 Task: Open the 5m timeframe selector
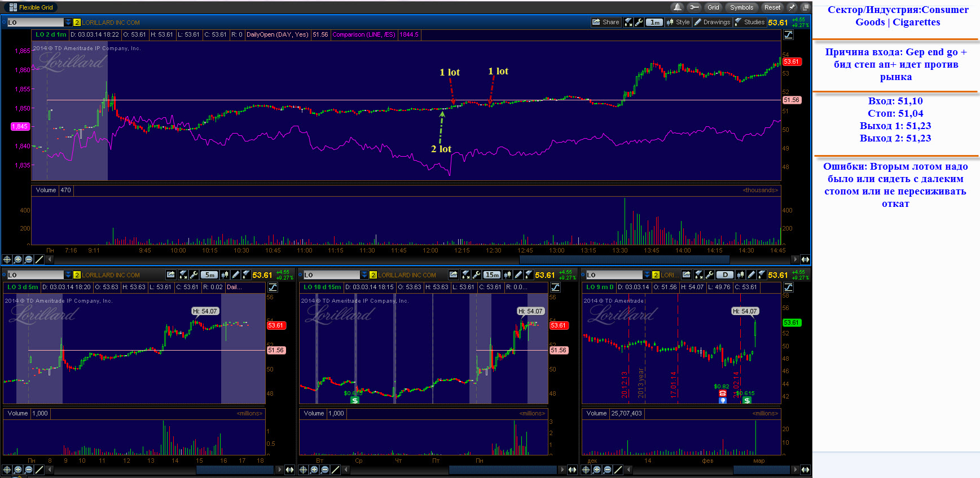coord(209,275)
